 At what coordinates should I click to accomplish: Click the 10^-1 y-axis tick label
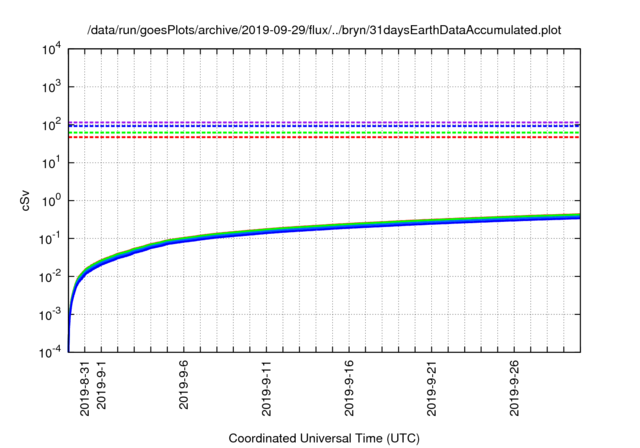click(51, 239)
